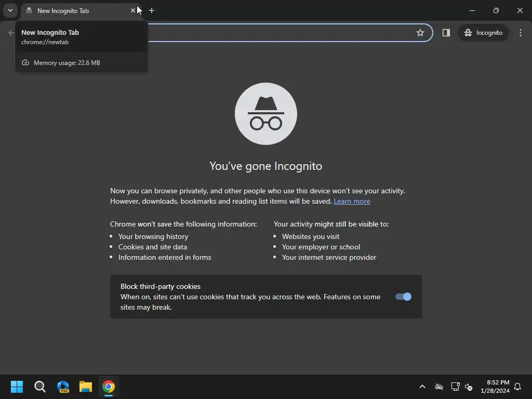Click the Memory usage: 22.6 MB text

[67, 63]
